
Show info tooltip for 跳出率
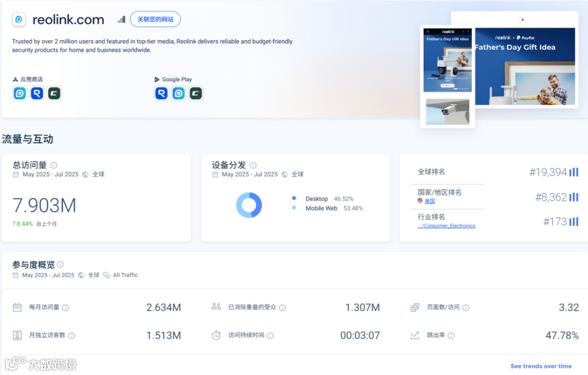point(451,336)
